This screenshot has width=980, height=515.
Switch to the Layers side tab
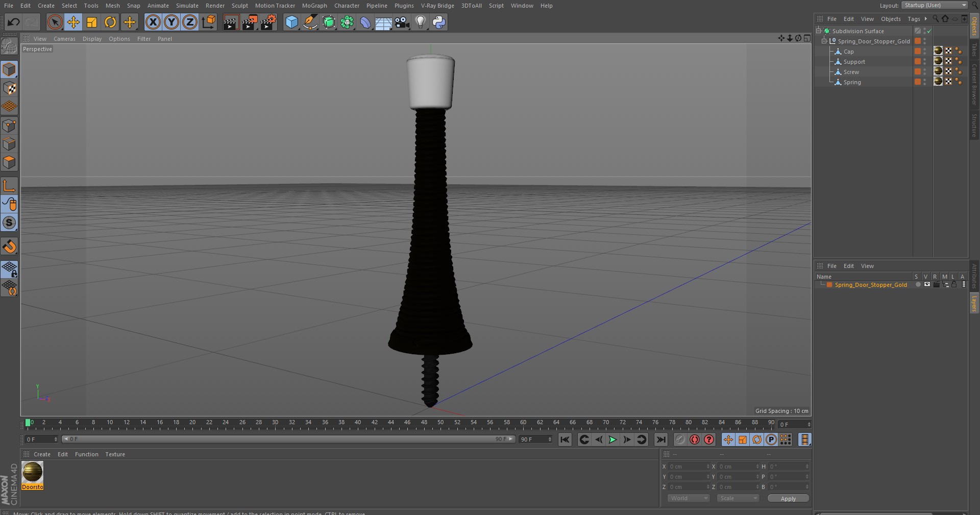pyautogui.click(x=974, y=303)
